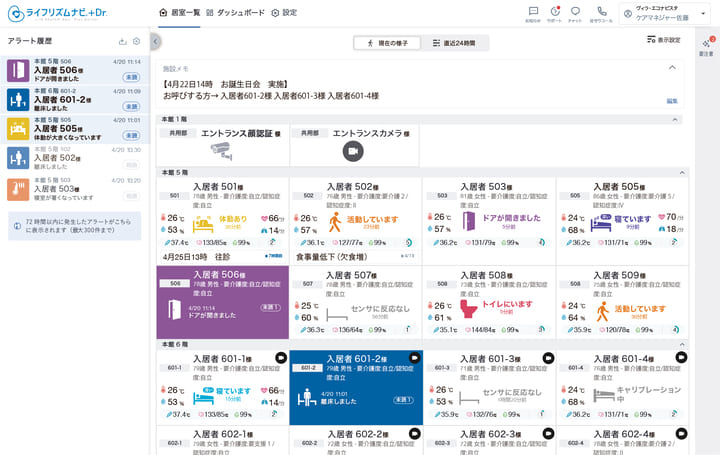Open 表示設定 display settings
The width and height of the screenshot is (720, 455).
663,40
